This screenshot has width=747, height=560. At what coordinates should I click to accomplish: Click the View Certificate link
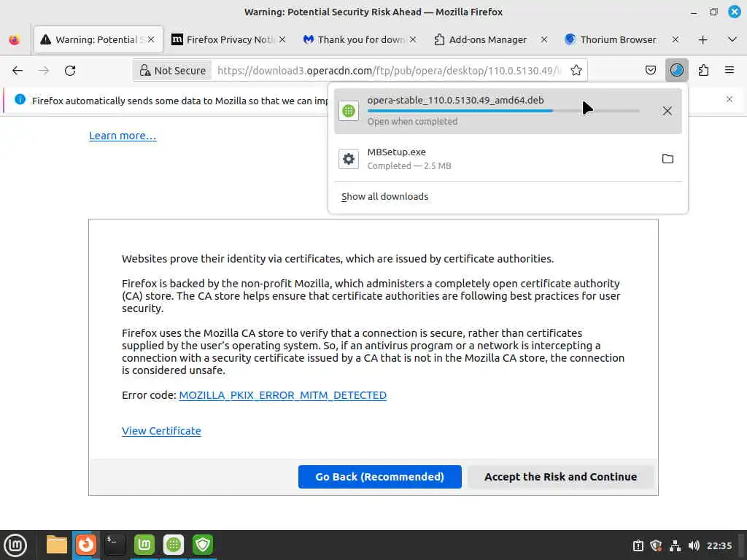(x=161, y=431)
